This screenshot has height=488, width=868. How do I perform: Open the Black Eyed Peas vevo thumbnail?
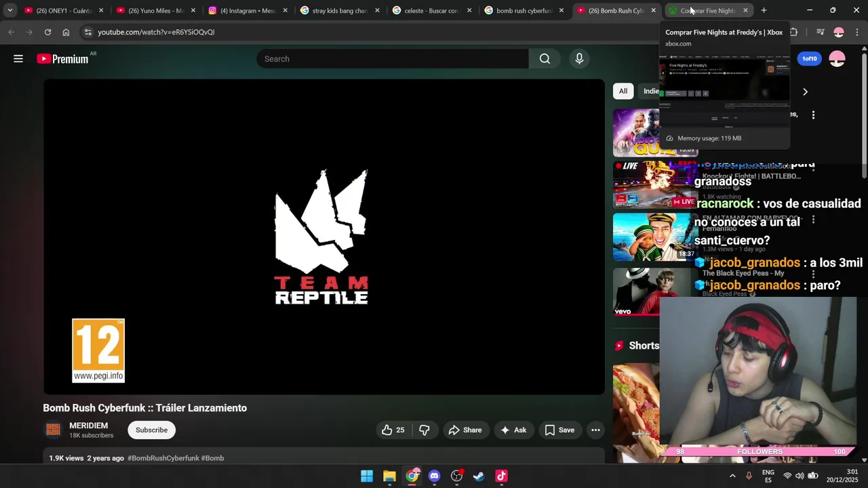[656, 291]
